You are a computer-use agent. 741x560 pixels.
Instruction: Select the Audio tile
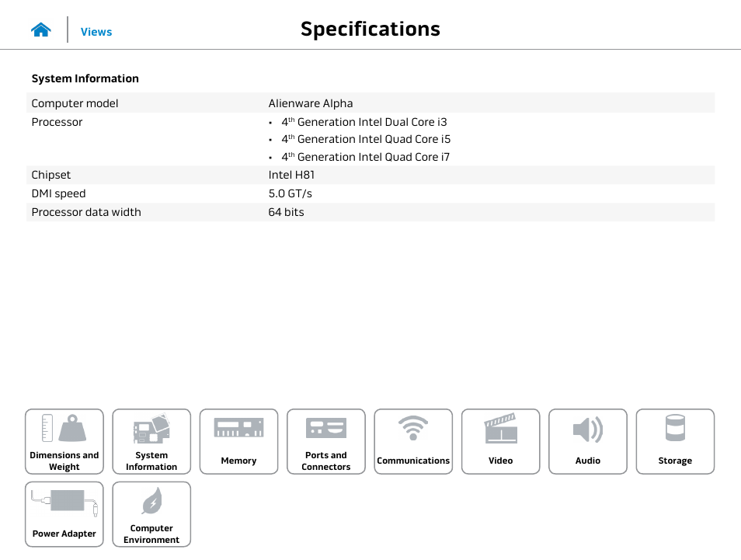[x=588, y=441]
